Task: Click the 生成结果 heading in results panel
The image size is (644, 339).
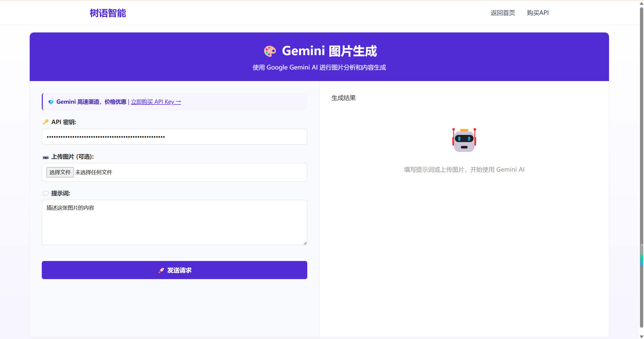Action: 343,98
